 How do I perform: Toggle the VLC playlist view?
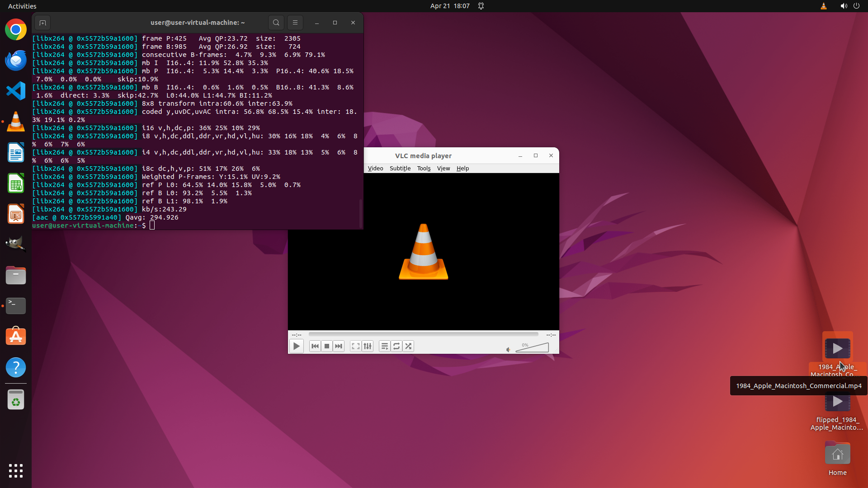[x=385, y=346]
